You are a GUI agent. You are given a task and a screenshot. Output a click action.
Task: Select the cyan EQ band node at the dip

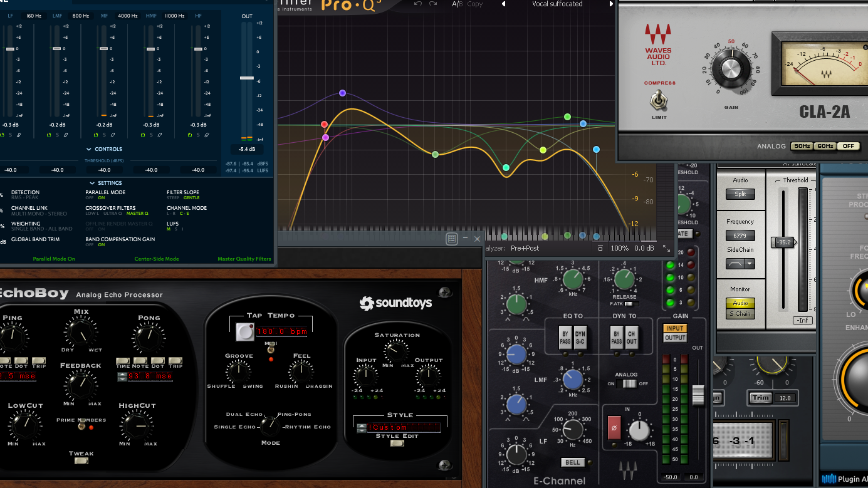[506, 168]
